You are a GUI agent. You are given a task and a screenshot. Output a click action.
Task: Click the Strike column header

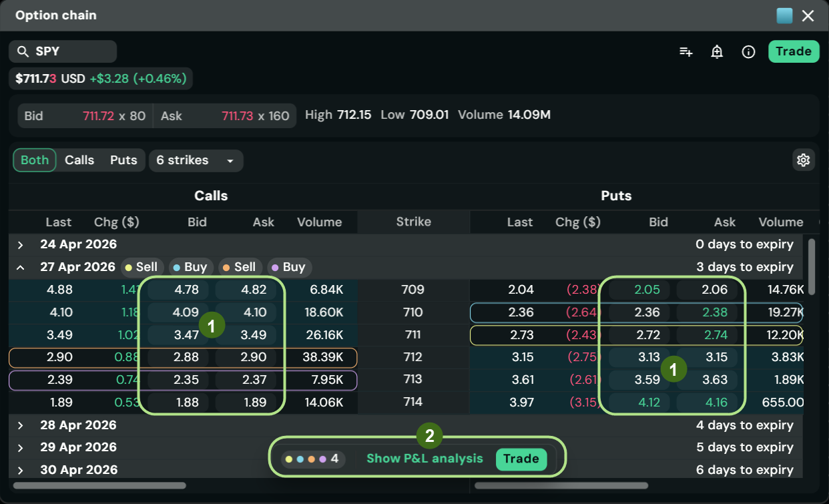point(414,222)
